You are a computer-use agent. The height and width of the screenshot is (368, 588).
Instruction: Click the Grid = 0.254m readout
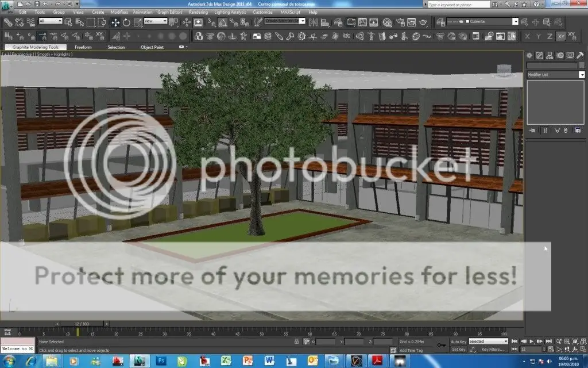coord(412,342)
